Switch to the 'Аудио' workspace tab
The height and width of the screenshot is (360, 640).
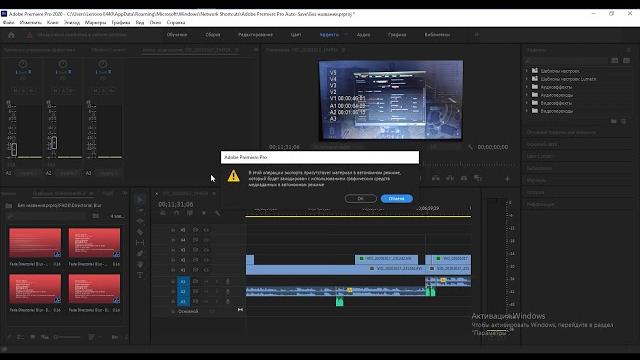pyautogui.click(x=363, y=35)
